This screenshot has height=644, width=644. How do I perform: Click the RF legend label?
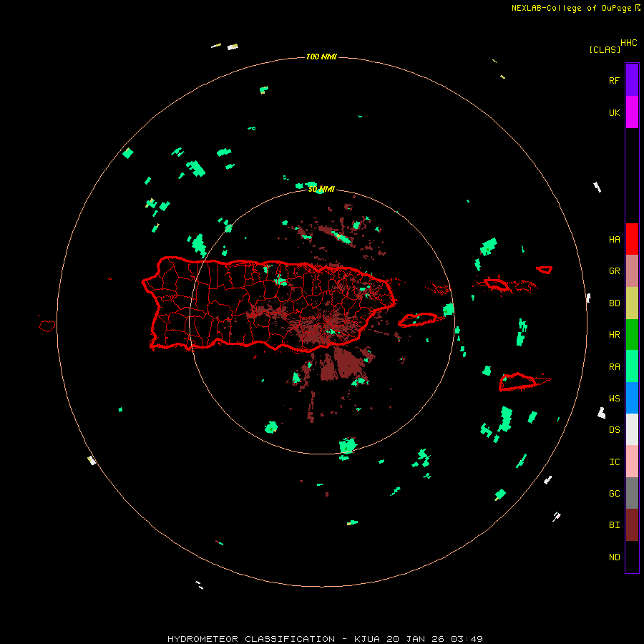coord(614,80)
